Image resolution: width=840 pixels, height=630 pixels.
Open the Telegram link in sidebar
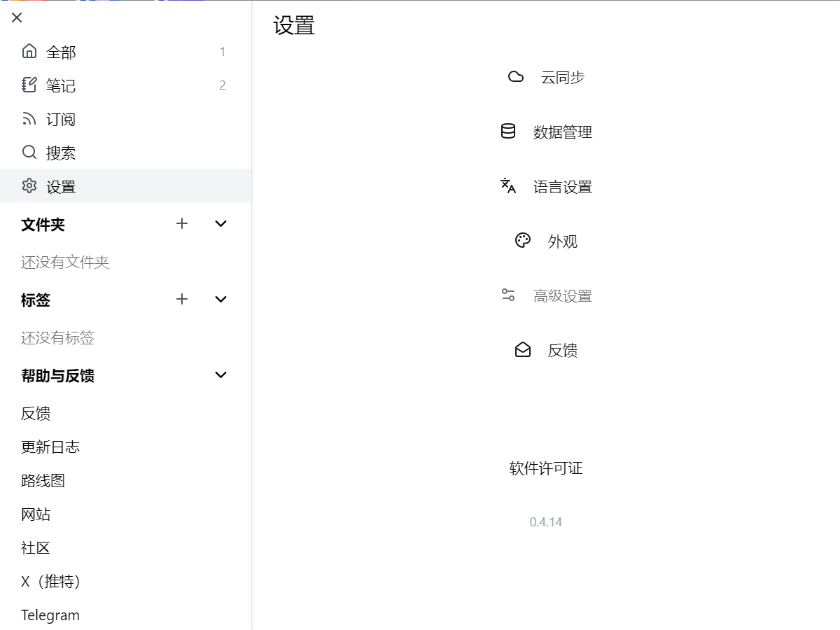[x=50, y=615]
